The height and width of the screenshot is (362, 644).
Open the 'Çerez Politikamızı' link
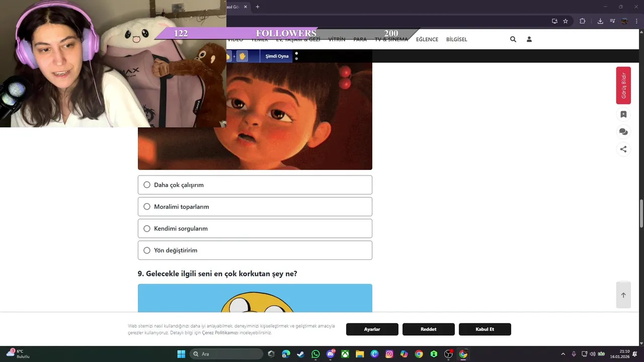(220, 333)
